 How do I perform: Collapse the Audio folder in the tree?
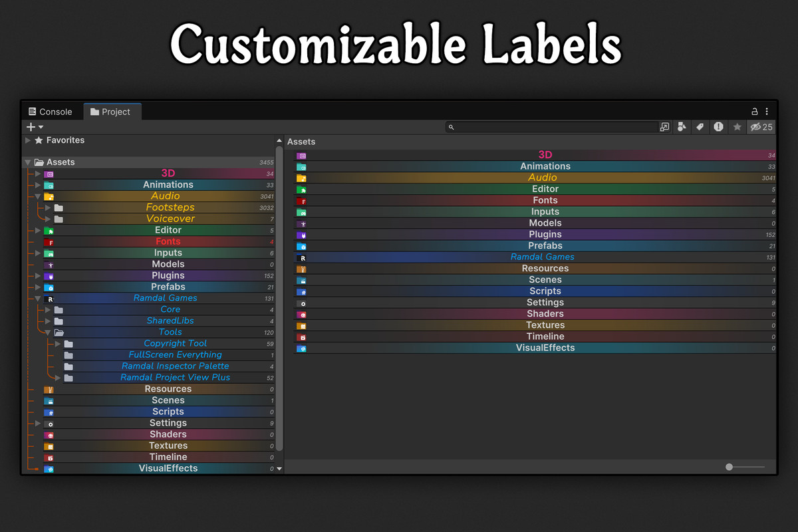pos(38,196)
